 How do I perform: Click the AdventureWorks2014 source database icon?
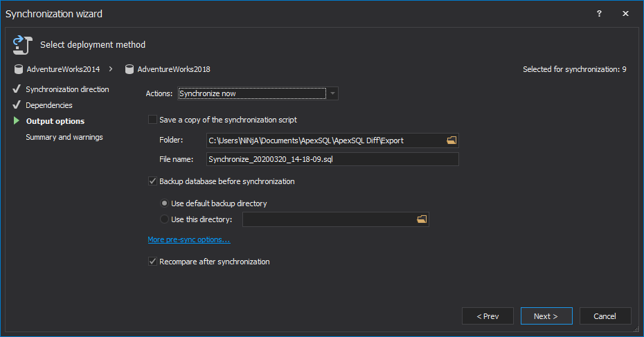(x=18, y=69)
